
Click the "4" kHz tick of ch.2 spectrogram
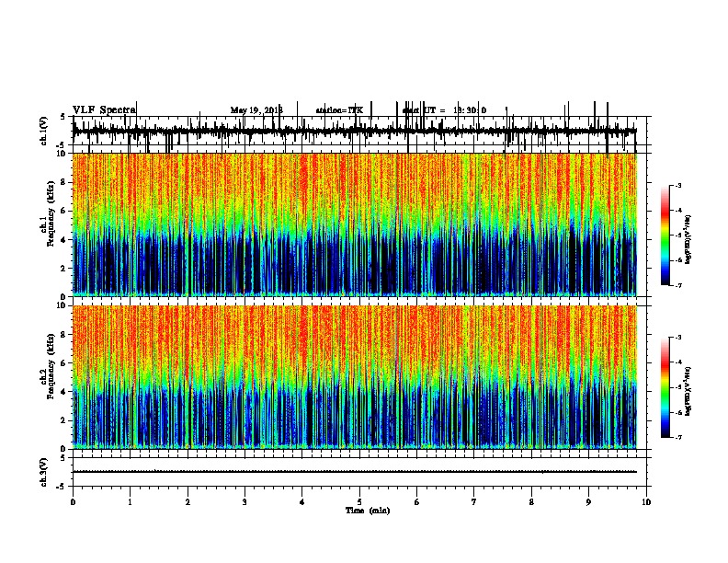click(64, 392)
